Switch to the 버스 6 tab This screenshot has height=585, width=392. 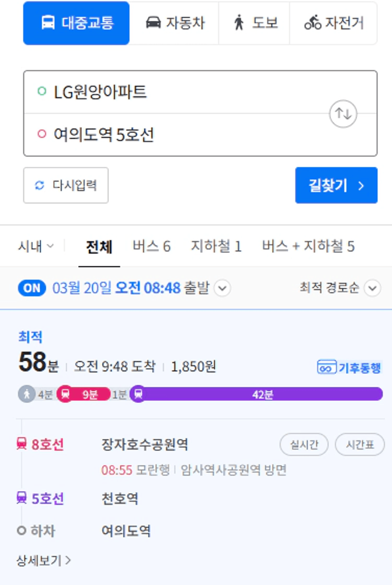[151, 247]
